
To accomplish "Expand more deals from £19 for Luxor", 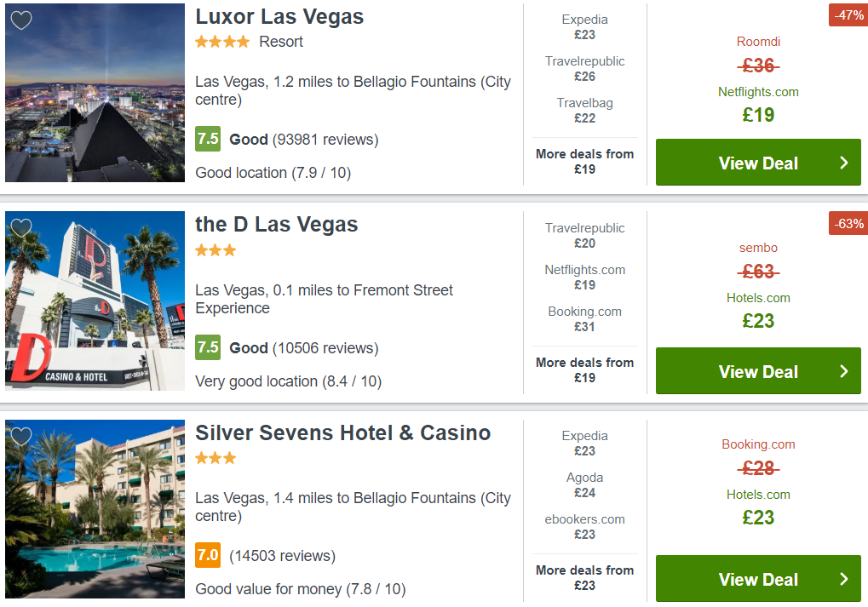I will (x=584, y=162).
